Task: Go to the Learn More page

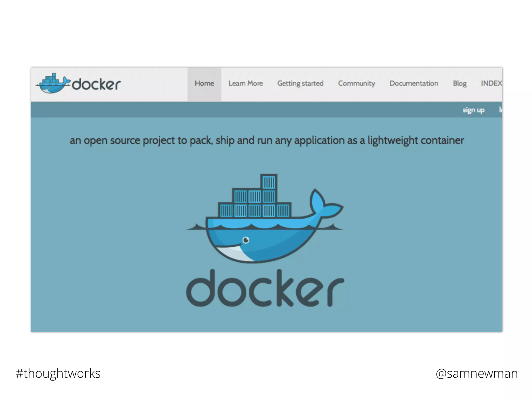Action: 245,83
